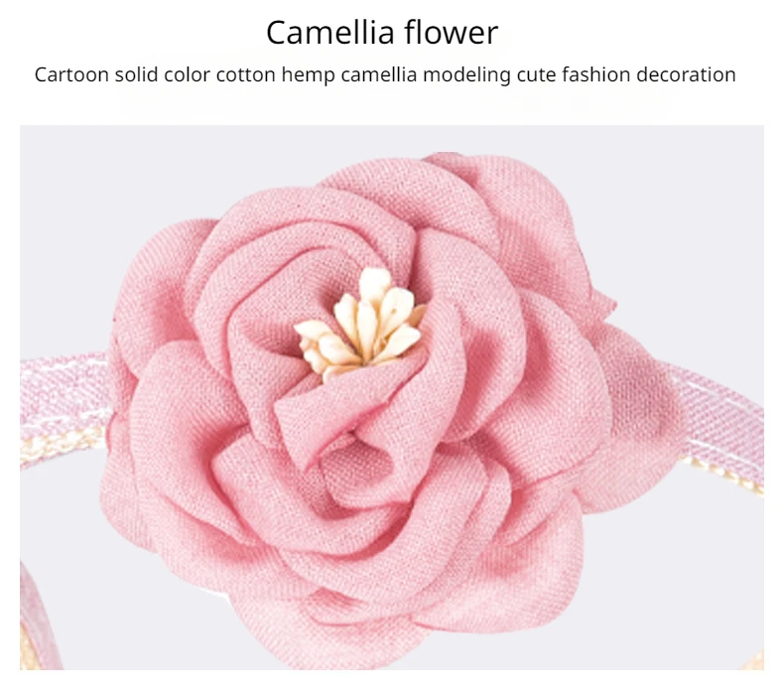Select the cotton hemp description text line
The width and height of the screenshot is (784, 692).
[x=385, y=74]
